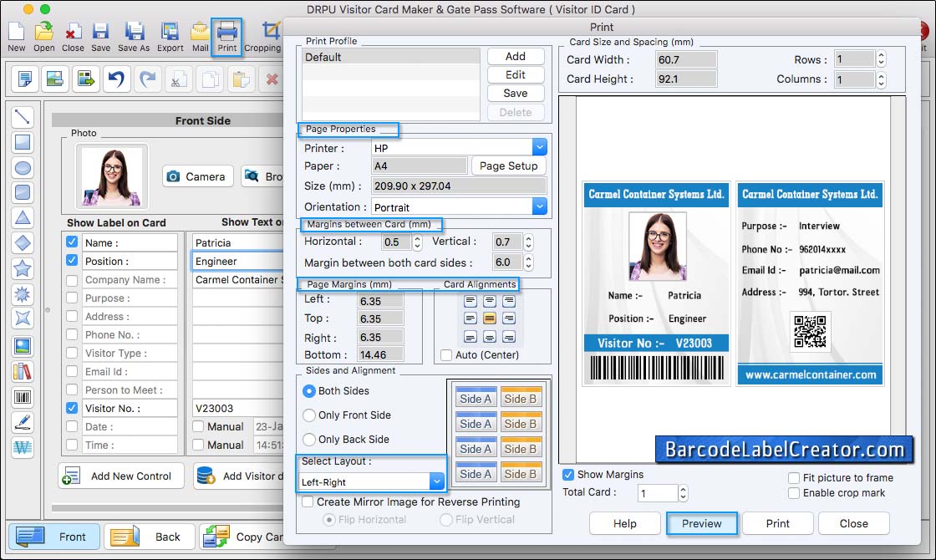
Task: Select the Only Front Side option
Action: [308, 415]
